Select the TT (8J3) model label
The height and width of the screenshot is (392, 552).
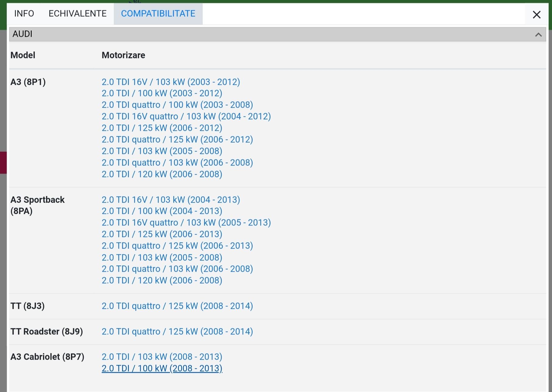tap(27, 306)
